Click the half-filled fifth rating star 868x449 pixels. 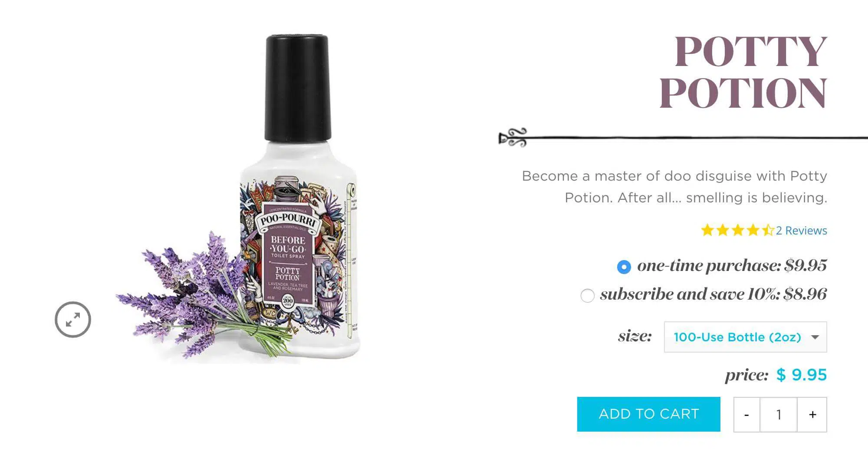[x=768, y=230]
